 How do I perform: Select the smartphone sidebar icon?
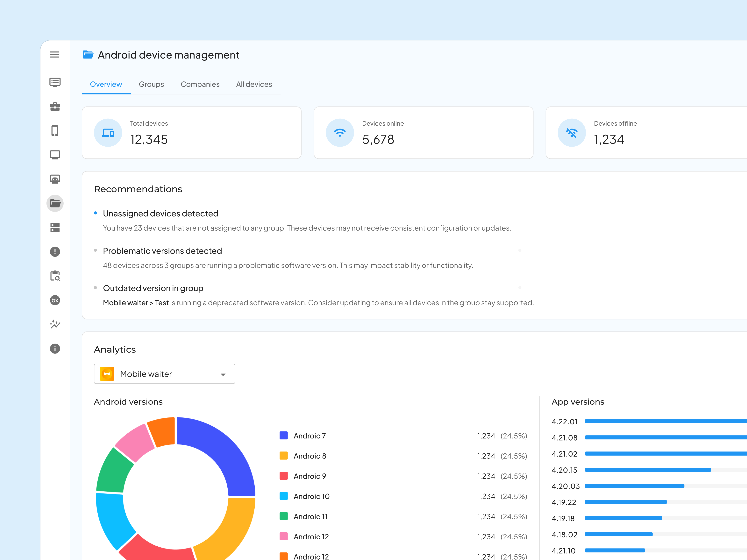coord(55,131)
